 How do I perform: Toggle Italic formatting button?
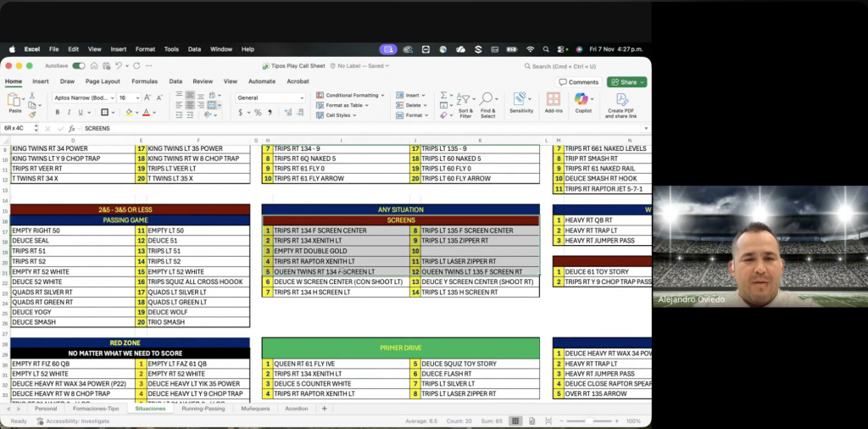click(70, 112)
